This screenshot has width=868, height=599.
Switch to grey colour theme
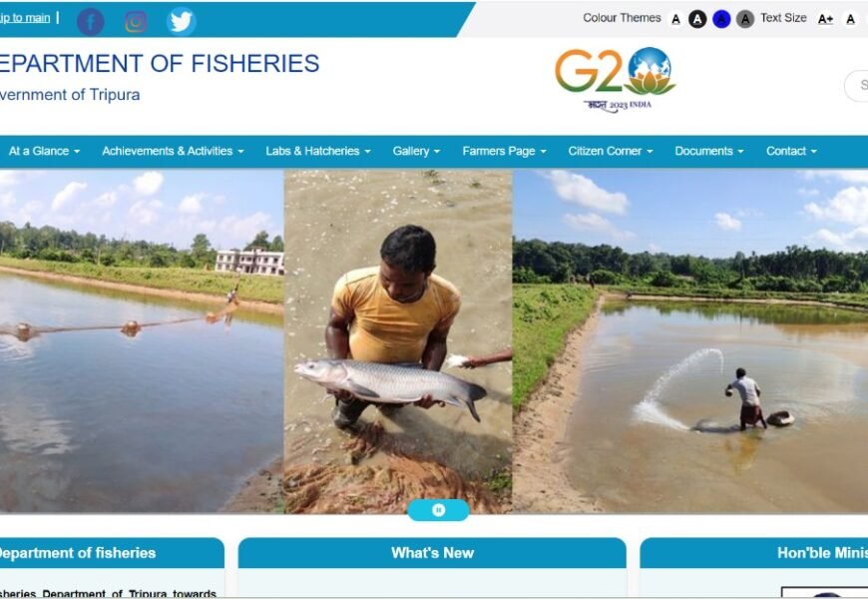tap(745, 19)
